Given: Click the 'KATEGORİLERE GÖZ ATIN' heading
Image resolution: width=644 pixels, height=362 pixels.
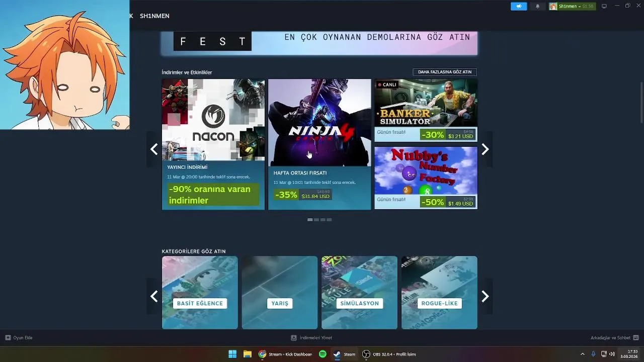Looking at the screenshot, I should [194, 251].
